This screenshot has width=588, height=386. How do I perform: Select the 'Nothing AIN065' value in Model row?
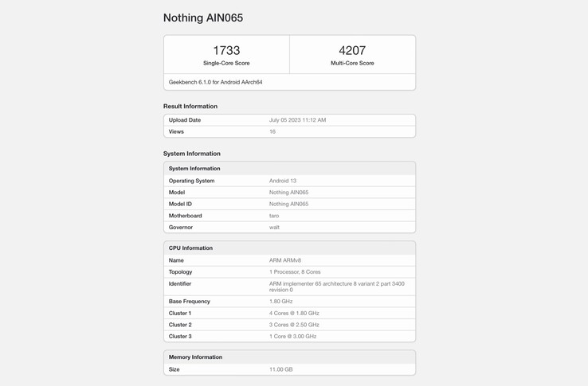pyautogui.click(x=288, y=193)
